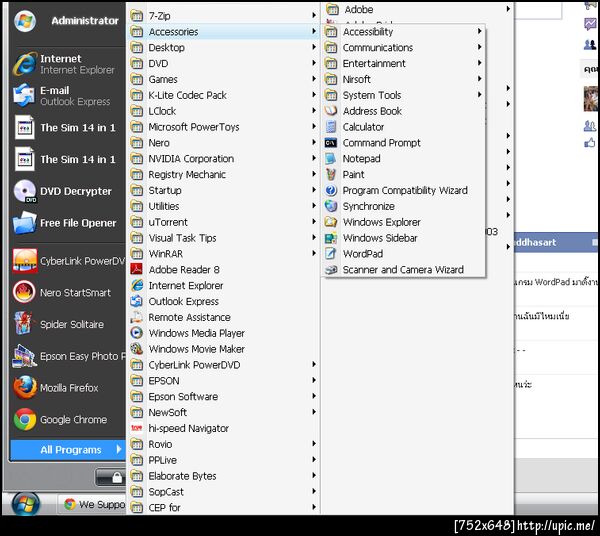Launch Free File Opener

[67, 223]
